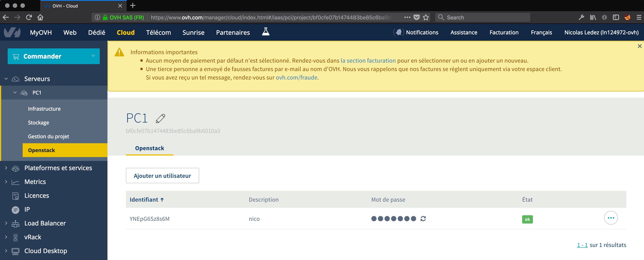The image size is (644, 260).
Task: Open the Nicolas Ledez account menu
Action: tap(601, 32)
